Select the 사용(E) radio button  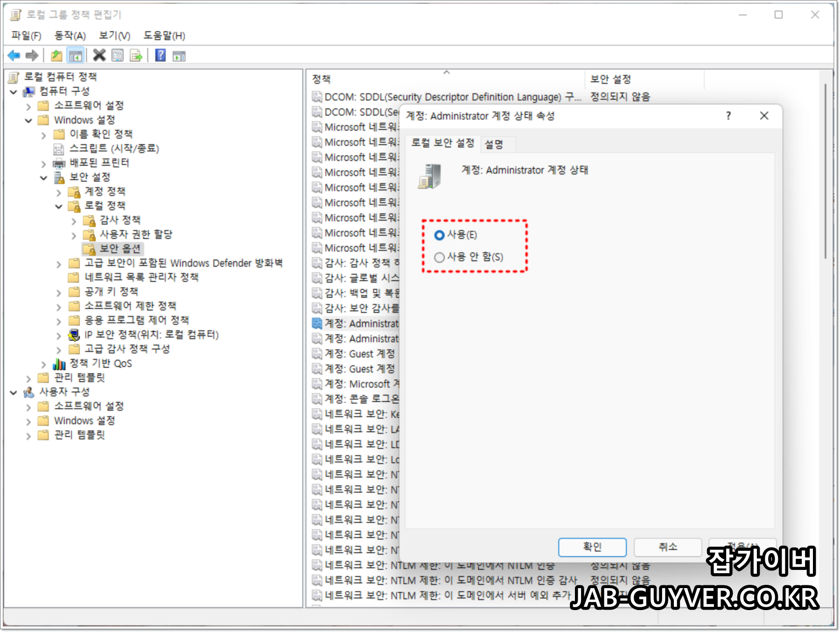(439, 235)
